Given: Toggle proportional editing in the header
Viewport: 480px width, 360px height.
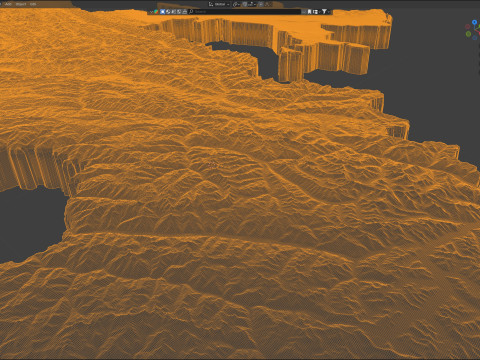Looking at the screenshot, I should [x=261, y=4].
